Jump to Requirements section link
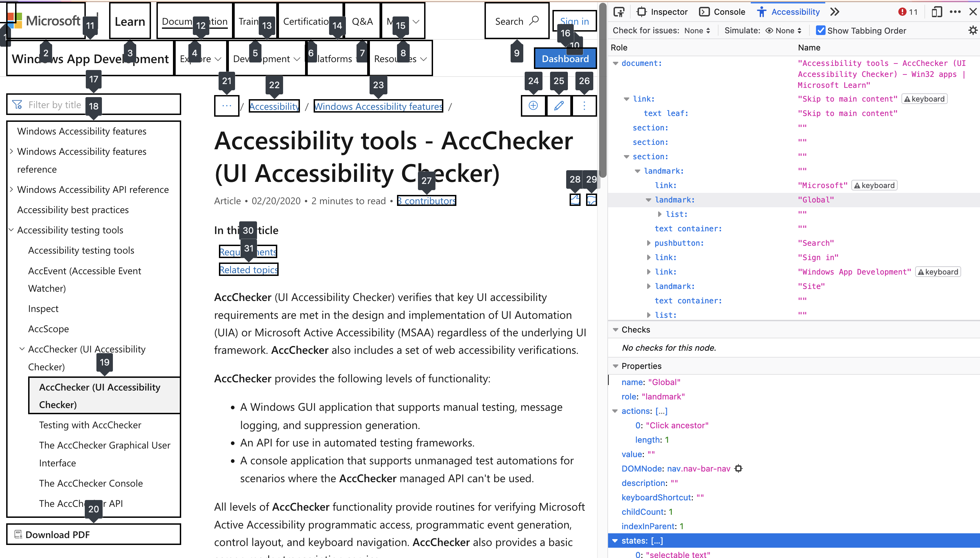The image size is (980, 558). [x=248, y=252]
